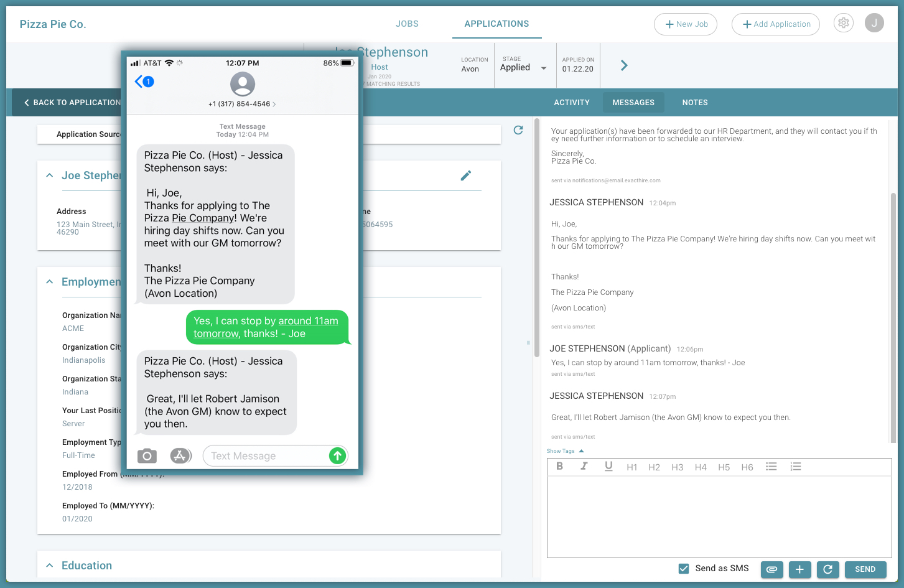The image size is (904, 588).
Task: Insert a numbered list in the editor
Action: point(796,466)
